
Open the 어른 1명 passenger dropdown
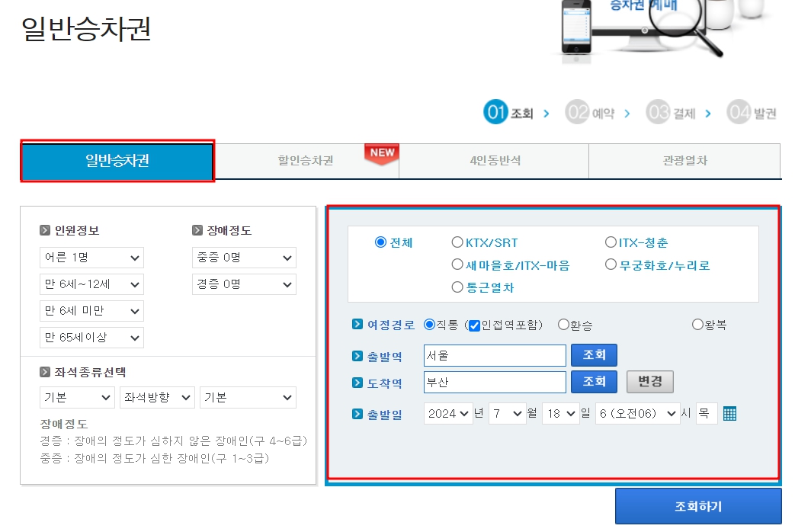(91, 257)
